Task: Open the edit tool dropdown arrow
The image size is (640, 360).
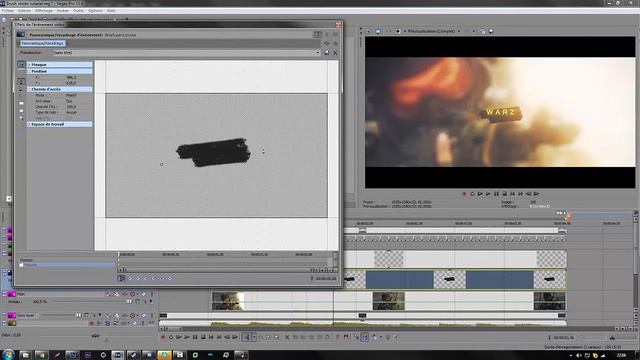Action: [253, 337]
